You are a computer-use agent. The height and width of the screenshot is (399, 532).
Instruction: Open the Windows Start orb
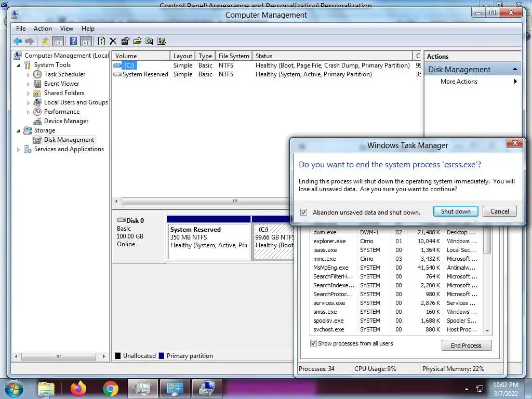pos(13,389)
